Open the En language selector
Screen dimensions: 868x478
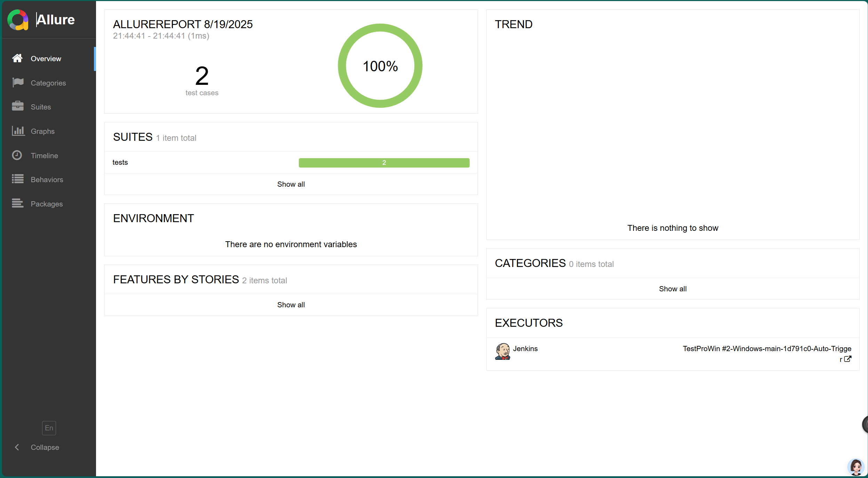point(49,428)
